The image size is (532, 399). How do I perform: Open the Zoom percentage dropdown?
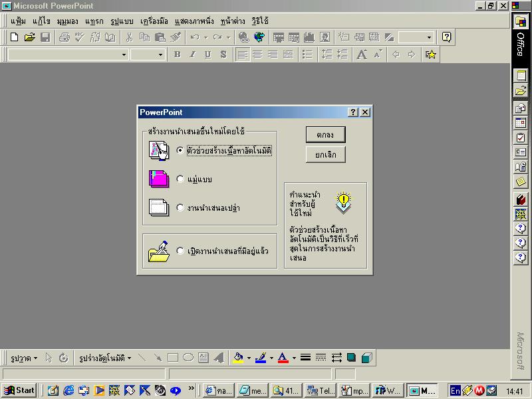coord(429,37)
